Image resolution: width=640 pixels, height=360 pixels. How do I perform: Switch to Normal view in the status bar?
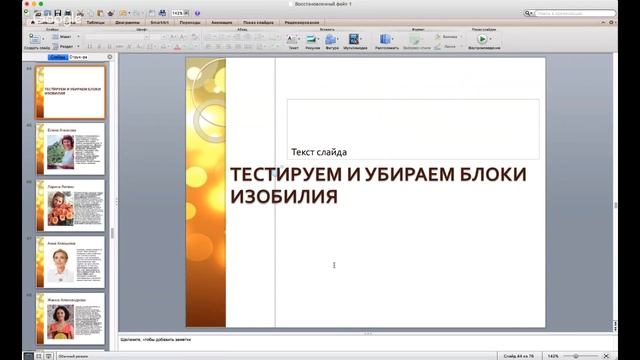pos(28,356)
